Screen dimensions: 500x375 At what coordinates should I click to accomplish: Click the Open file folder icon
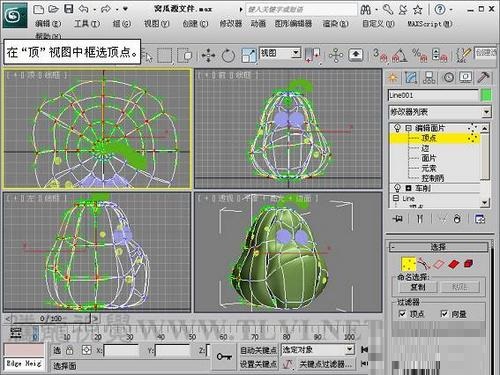(x=53, y=9)
